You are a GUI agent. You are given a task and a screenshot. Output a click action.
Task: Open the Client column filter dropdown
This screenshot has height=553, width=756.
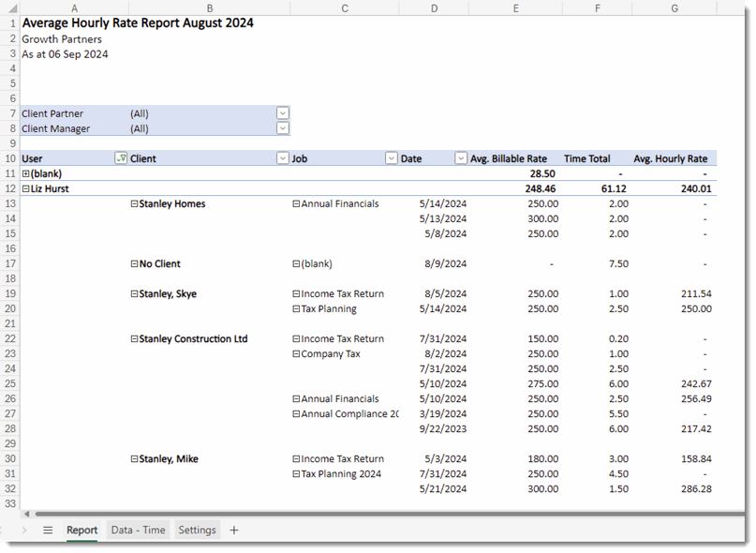pos(282,158)
